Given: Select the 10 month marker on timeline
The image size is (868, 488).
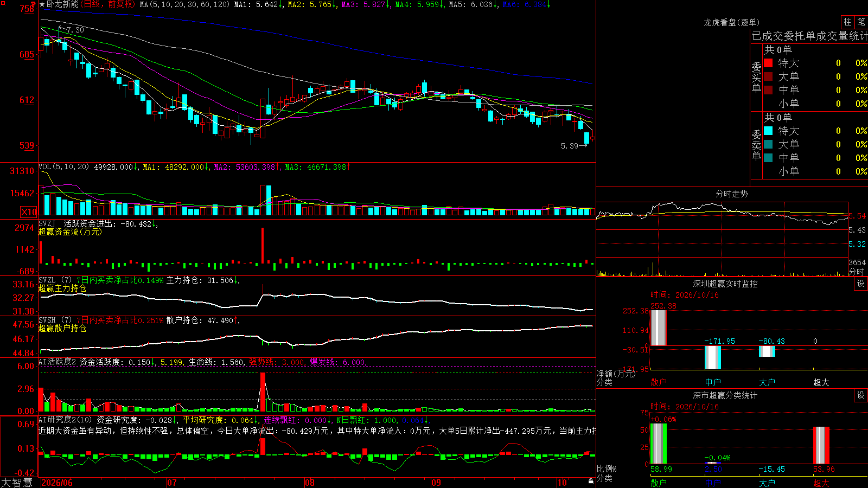Looking at the screenshot, I should pyautogui.click(x=563, y=483).
